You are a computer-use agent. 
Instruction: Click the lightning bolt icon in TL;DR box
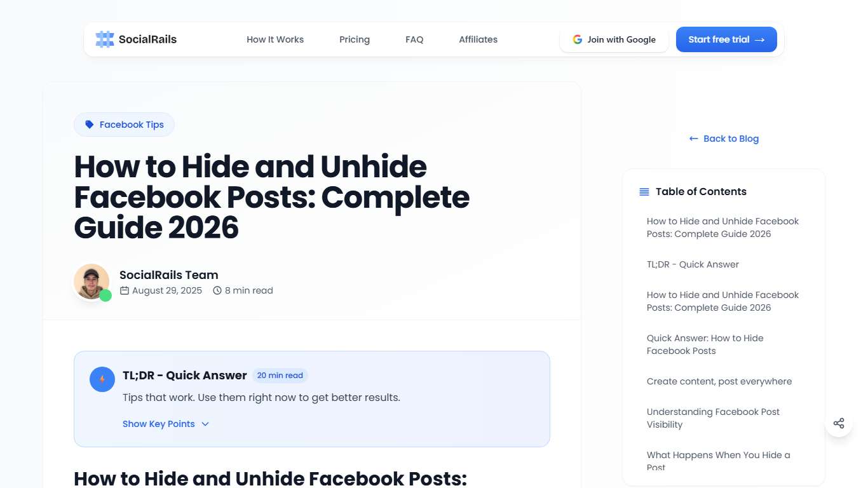pos(102,379)
